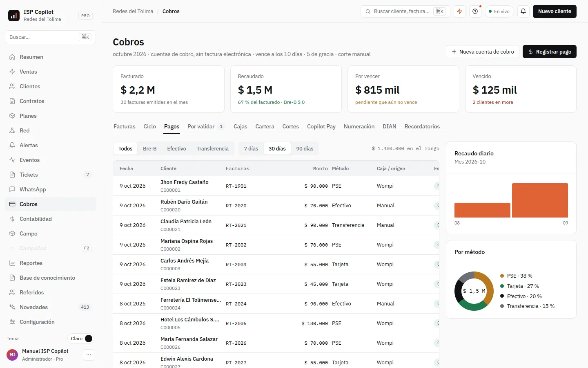The image size is (588, 368).
Task: Click the Eventos pulse icon in sidebar
Action: (12, 160)
